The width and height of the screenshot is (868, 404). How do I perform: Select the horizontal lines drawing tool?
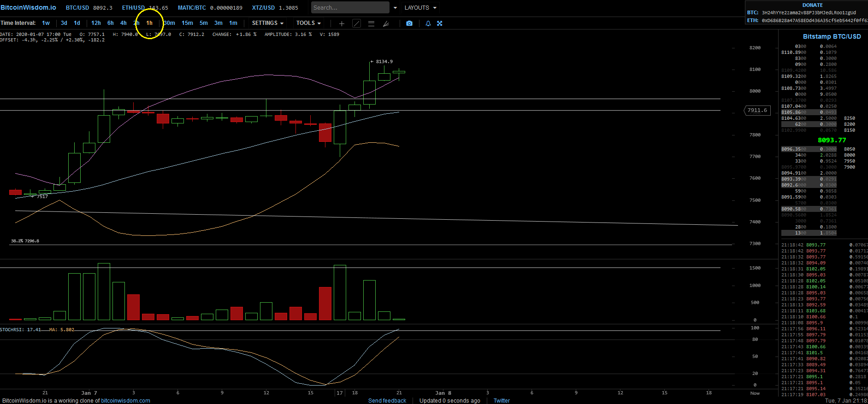tap(371, 23)
